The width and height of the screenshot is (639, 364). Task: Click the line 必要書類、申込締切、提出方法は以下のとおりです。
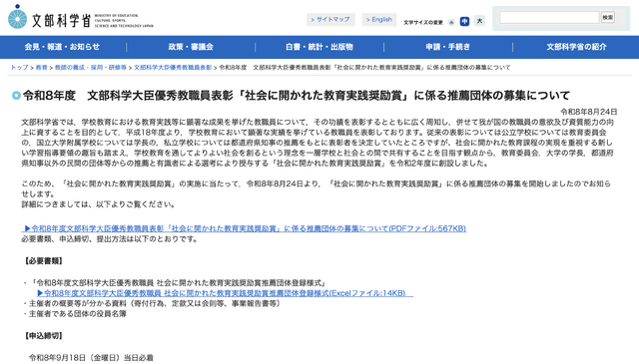(x=110, y=239)
